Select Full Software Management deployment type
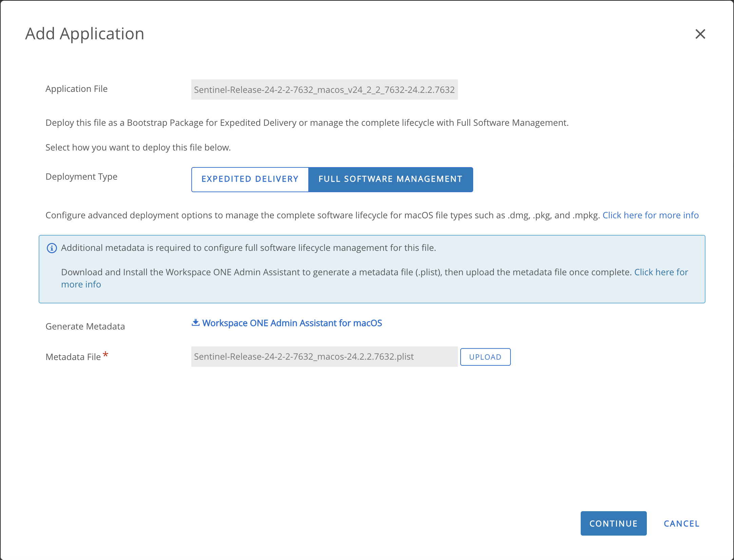 pos(390,179)
